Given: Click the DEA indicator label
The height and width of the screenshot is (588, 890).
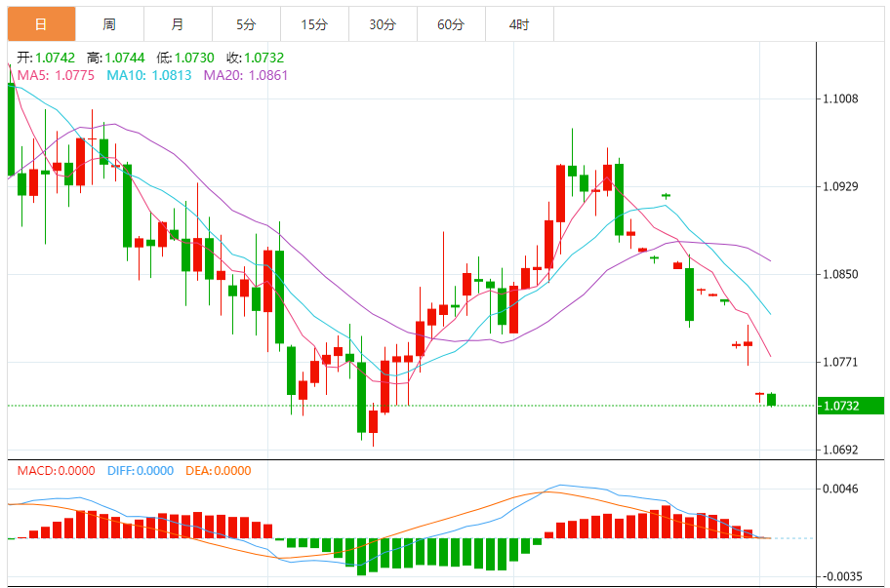Looking at the screenshot, I should tap(219, 471).
